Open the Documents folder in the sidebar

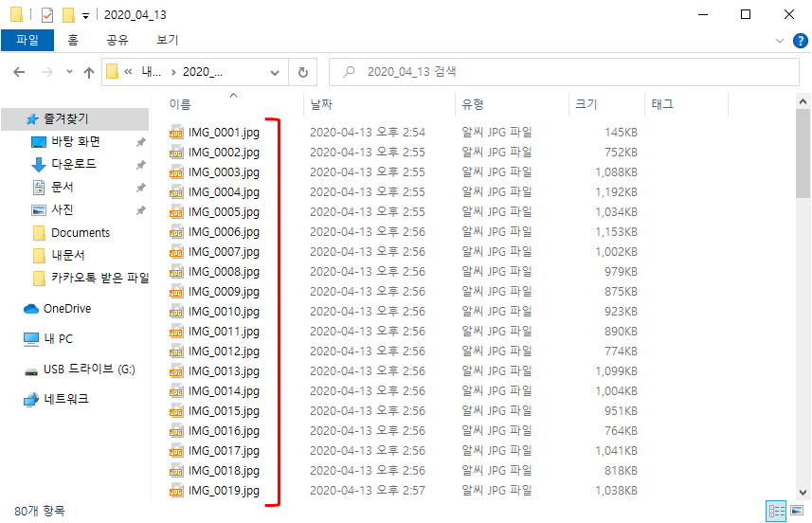tap(81, 233)
